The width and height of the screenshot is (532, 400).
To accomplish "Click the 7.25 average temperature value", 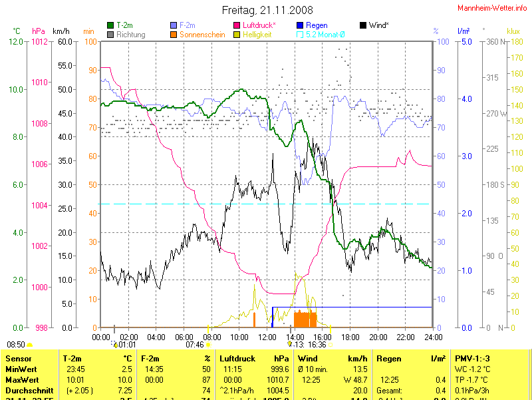I will click(125, 391).
